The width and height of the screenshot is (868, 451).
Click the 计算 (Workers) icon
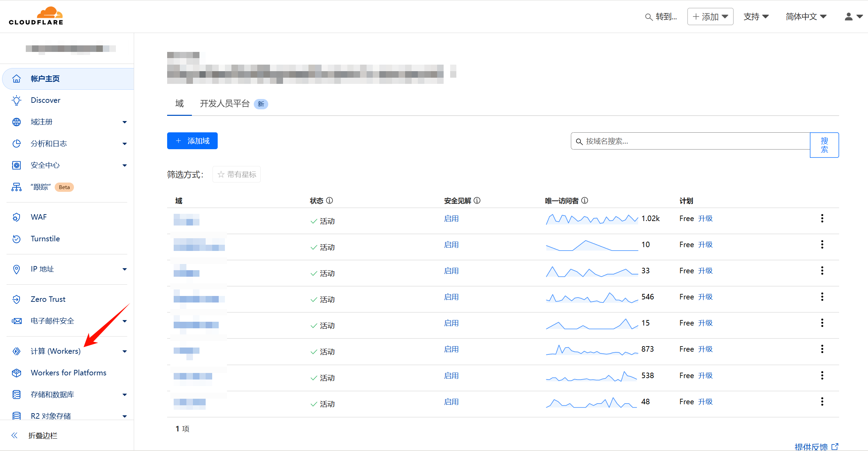tap(17, 351)
